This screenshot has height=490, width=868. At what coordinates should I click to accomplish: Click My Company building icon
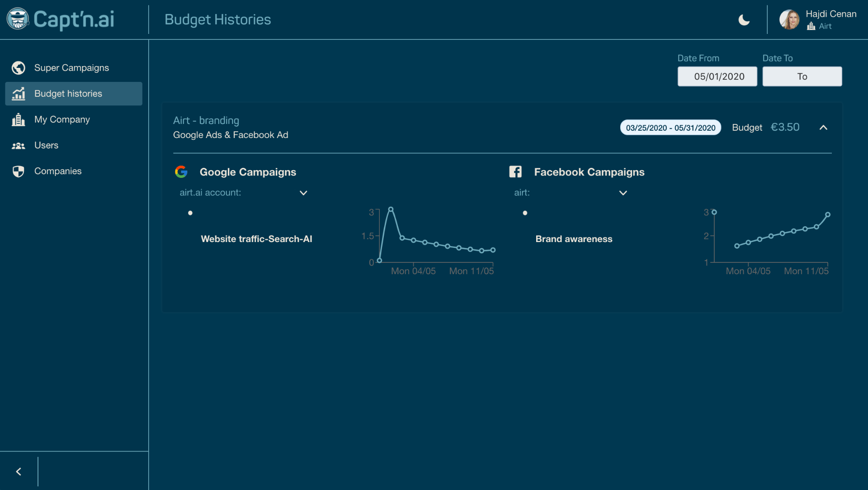[x=19, y=119]
